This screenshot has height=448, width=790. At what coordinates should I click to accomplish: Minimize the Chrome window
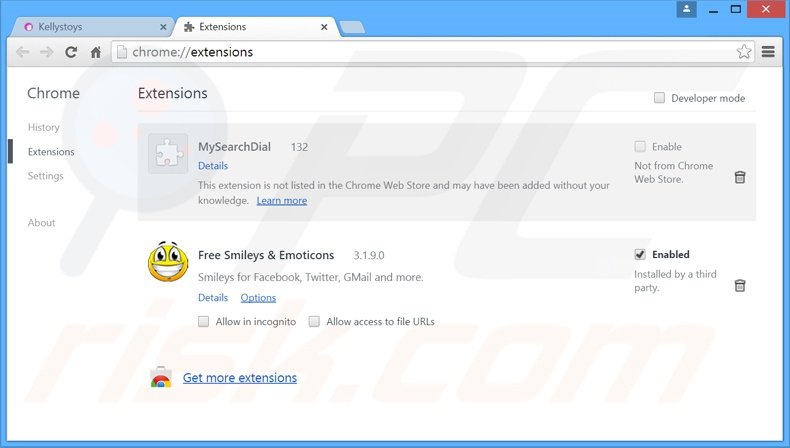[713, 9]
